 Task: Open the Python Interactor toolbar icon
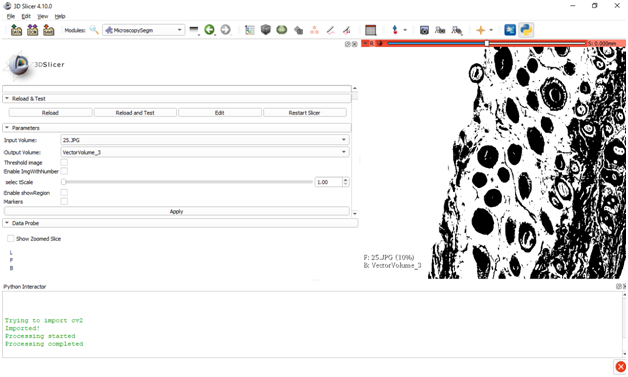(526, 30)
